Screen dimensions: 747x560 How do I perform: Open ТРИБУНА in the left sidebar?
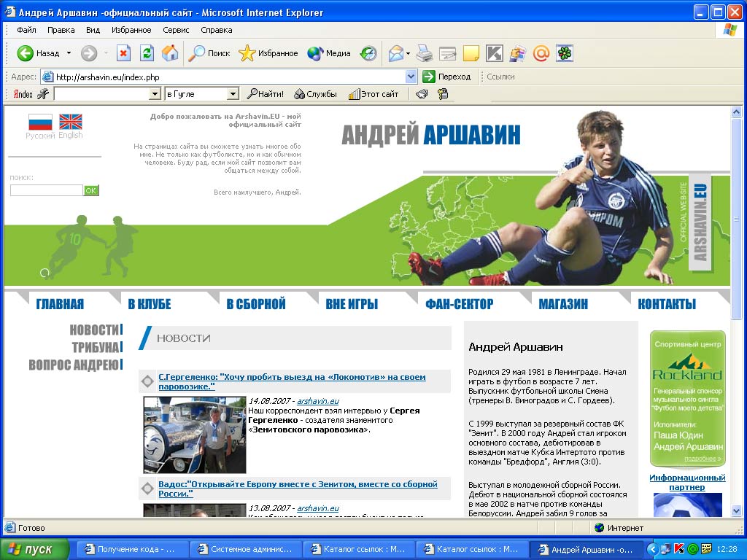coord(96,347)
